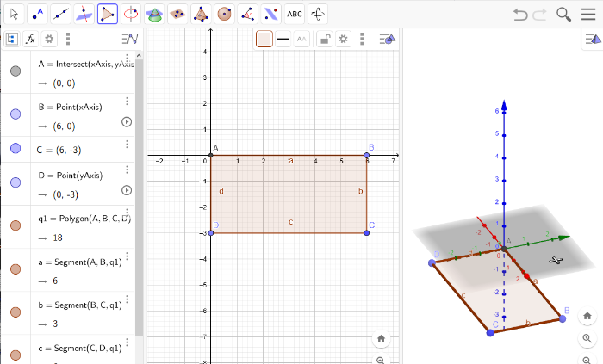603x364 pixels.
Task: Toggle the 3D view style bar
Action: coord(593,39)
